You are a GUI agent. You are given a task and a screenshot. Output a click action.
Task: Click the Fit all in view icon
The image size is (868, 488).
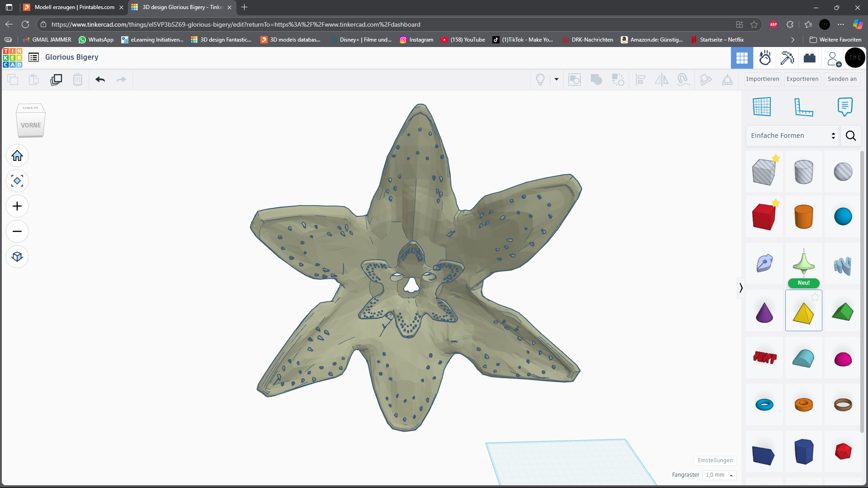point(17,181)
